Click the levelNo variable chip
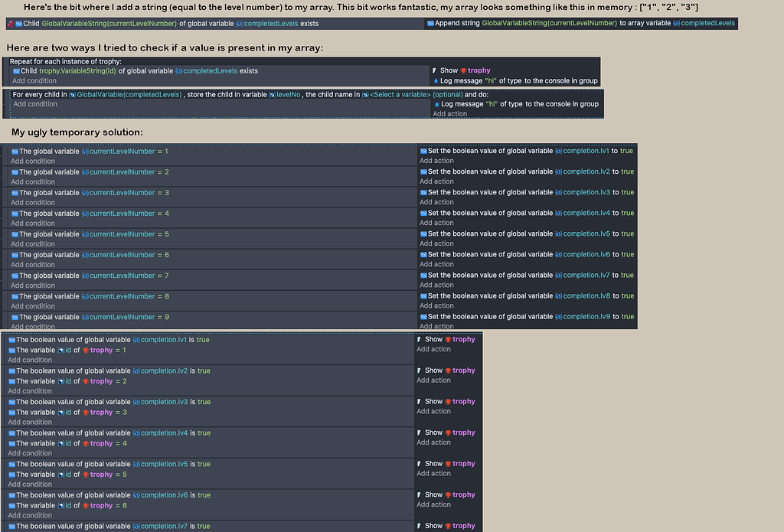This screenshot has width=784, height=532. coord(289,96)
